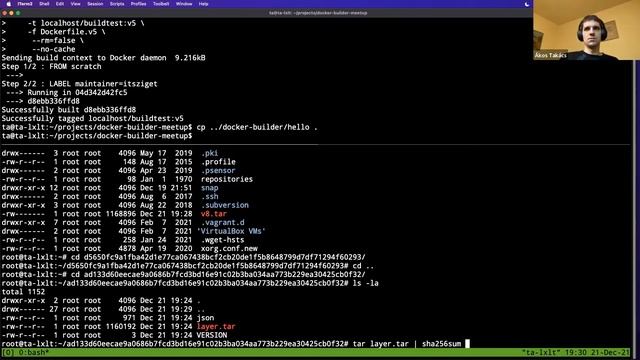Image resolution: width=640 pixels, height=360 pixels.
Task: Open the Toolbelt menu
Action: click(161, 4)
